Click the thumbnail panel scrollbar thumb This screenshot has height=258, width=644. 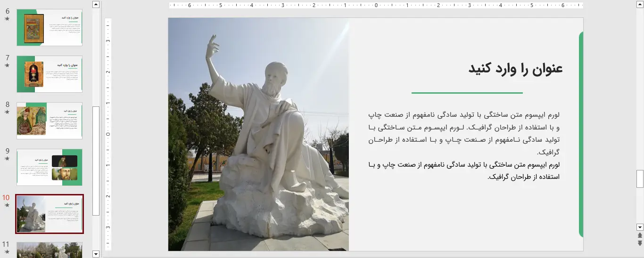click(x=96, y=161)
